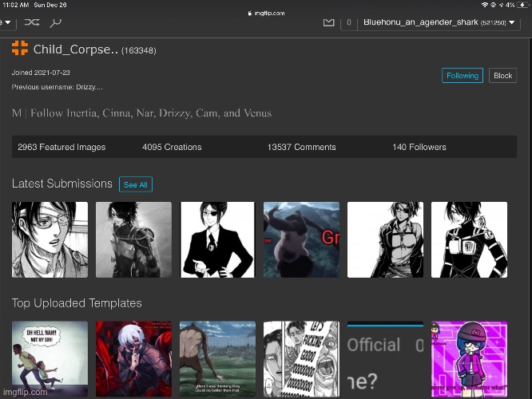Click the (163348) points next to username
Viewport: 532px width, 399px height.
click(x=139, y=50)
